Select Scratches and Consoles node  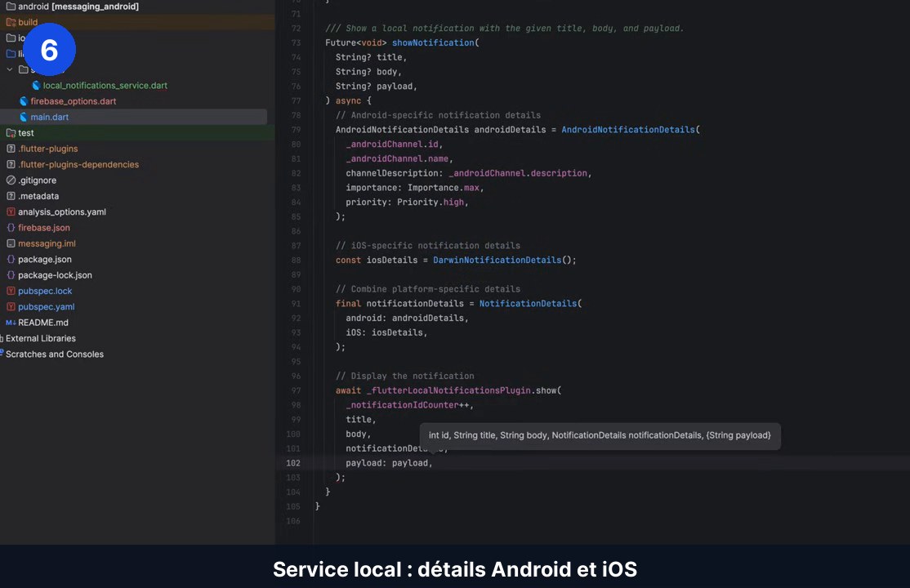pos(55,354)
